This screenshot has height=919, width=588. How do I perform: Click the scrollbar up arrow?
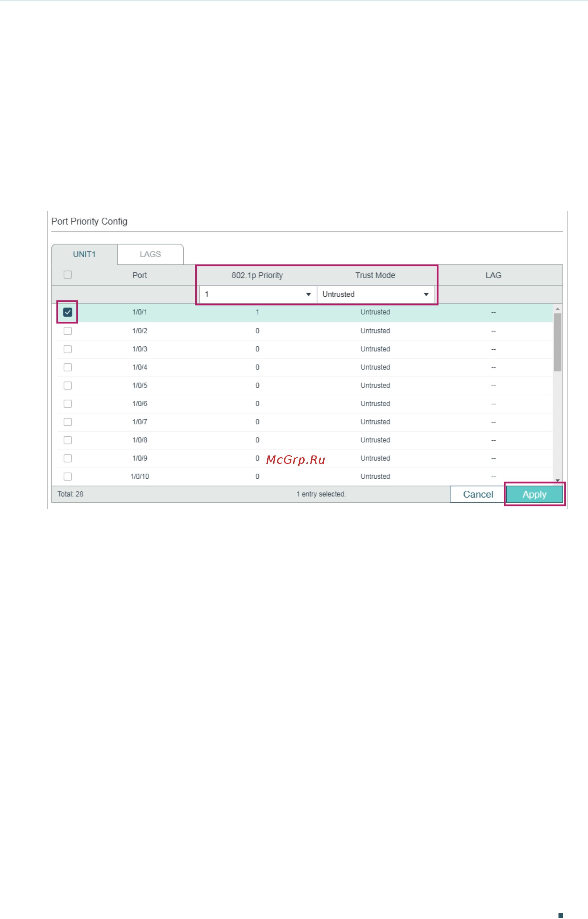click(558, 309)
